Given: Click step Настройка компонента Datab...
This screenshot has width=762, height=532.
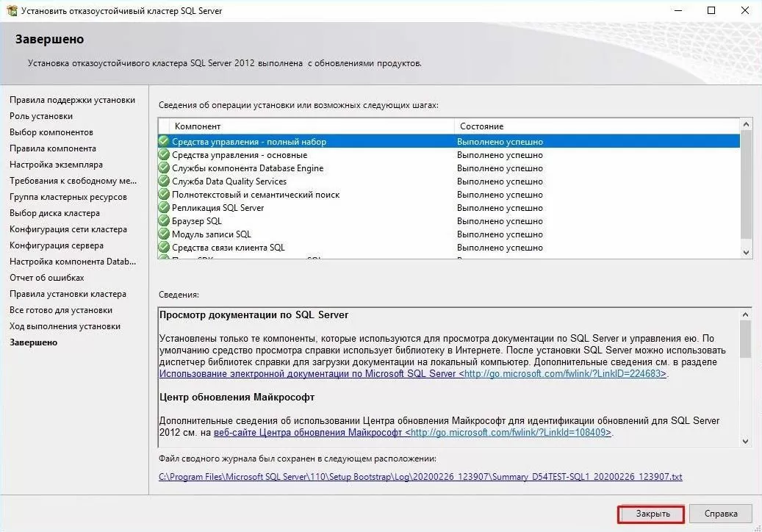Looking at the screenshot, I should click(x=73, y=261).
